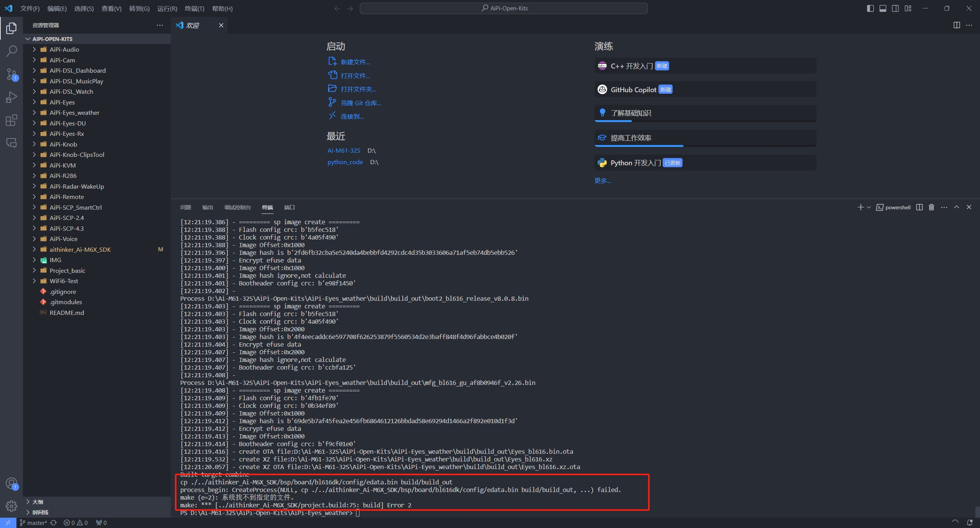This screenshot has height=528, width=980.
Task: Expand the 大纲 outline section
Action: pyautogui.click(x=98, y=502)
